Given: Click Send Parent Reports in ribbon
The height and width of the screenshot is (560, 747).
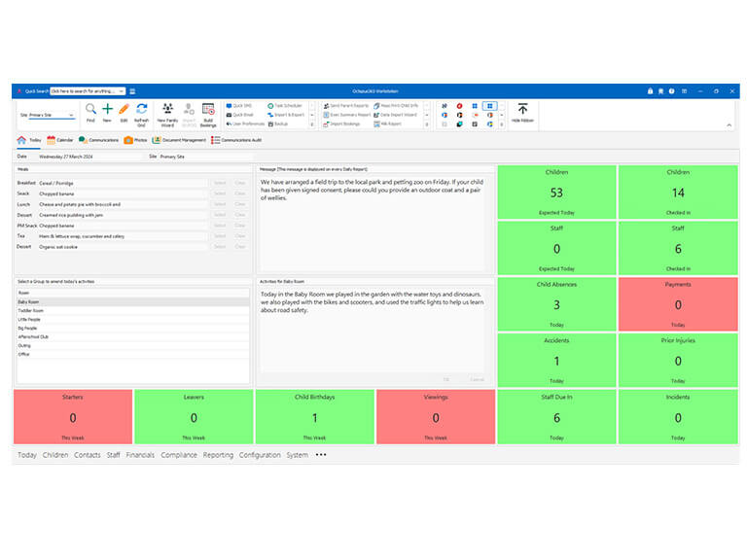Looking at the screenshot, I should tap(346, 106).
